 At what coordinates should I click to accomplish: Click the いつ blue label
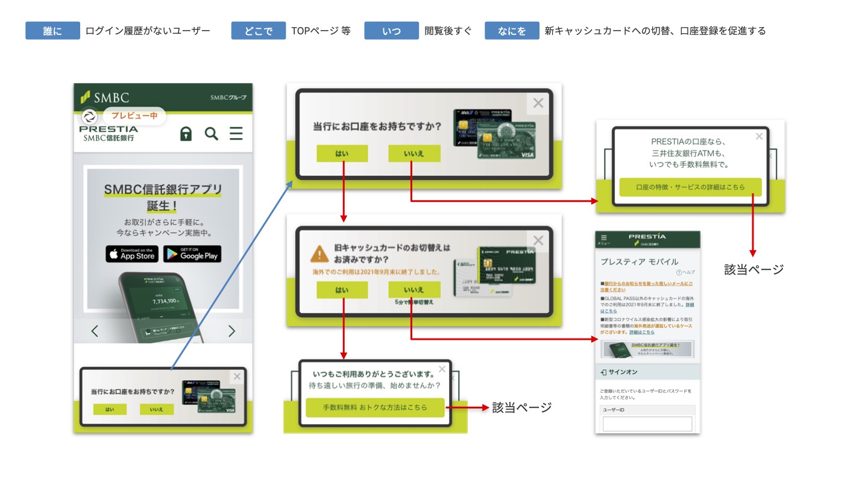tap(391, 31)
